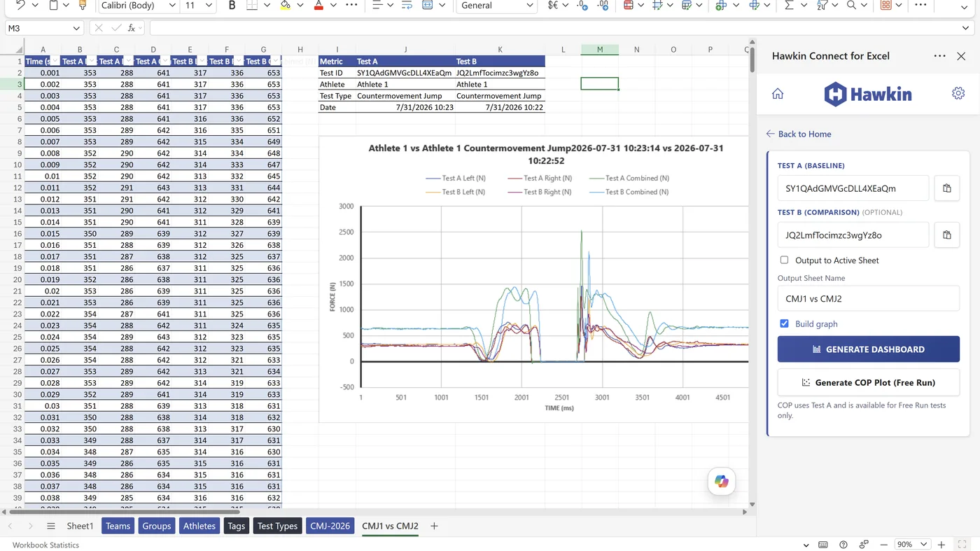Open the font name dropdown
This screenshot has width=980, height=551.
click(172, 5)
